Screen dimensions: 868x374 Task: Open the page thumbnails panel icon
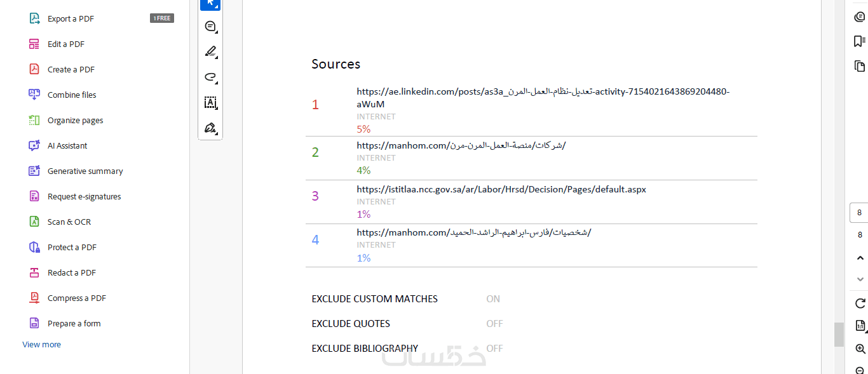(860, 66)
